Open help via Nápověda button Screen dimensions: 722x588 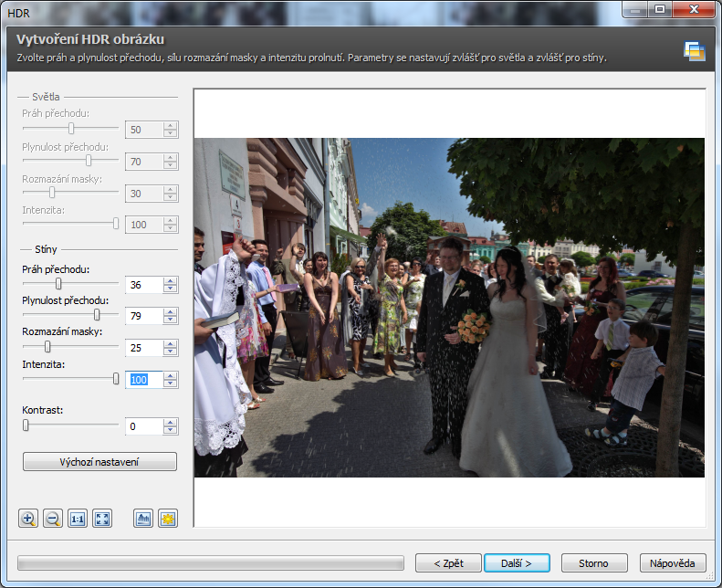coord(673,562)
